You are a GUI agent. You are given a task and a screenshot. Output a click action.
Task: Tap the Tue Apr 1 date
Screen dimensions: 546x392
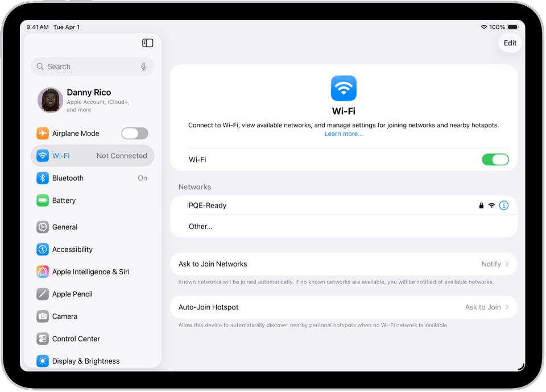67,27
